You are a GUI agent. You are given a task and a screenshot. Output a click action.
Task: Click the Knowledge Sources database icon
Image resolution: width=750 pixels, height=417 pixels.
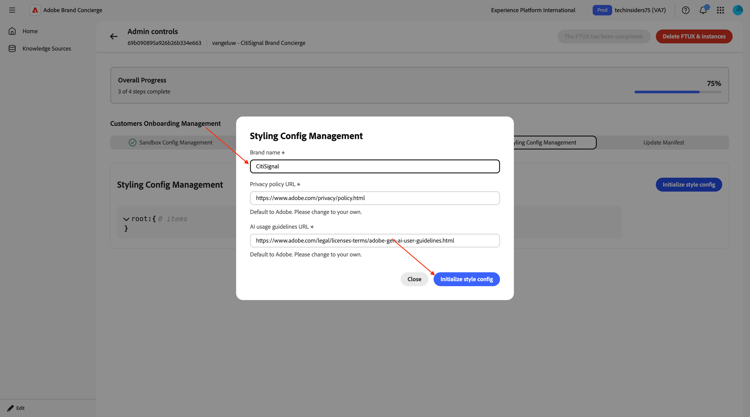(12, 48)
